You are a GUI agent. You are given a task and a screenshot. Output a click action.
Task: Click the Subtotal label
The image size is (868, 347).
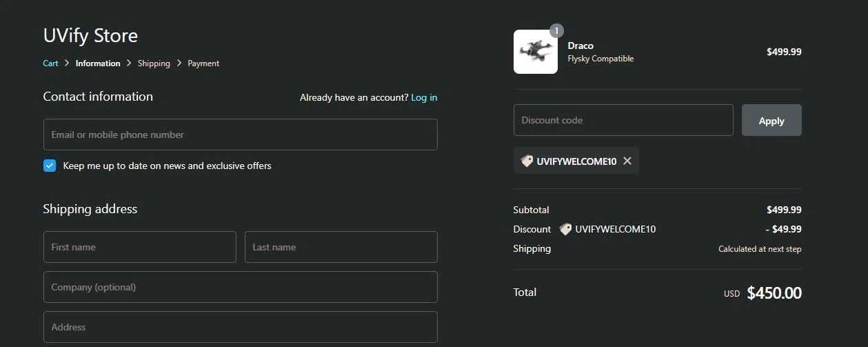click(531, 210)
